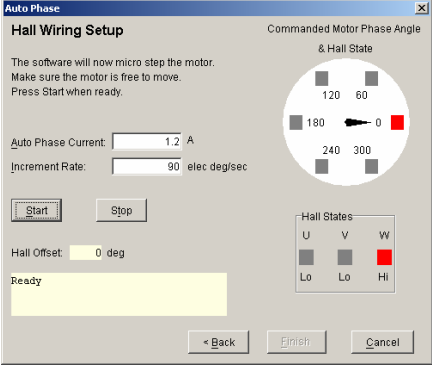The height and width of the screenshot is (365, 432).
Task: Click the 'Press Start when ready.' instruction
Action: tap(67, 92)
